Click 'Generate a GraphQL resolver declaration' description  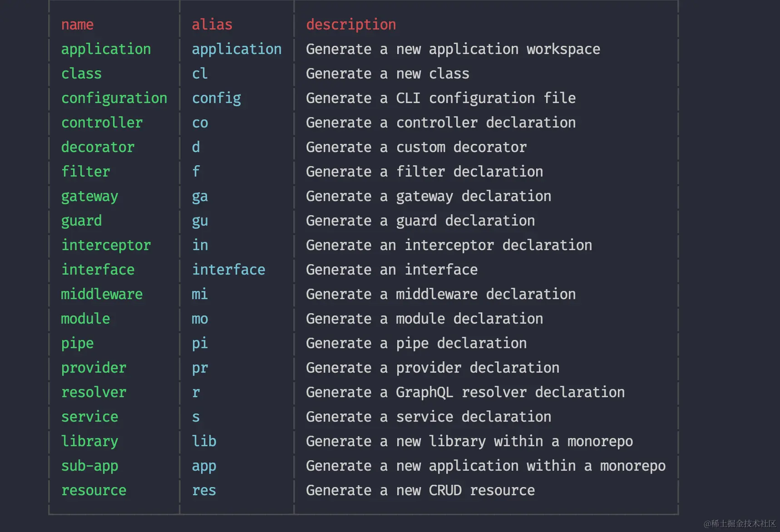point(465,392)
